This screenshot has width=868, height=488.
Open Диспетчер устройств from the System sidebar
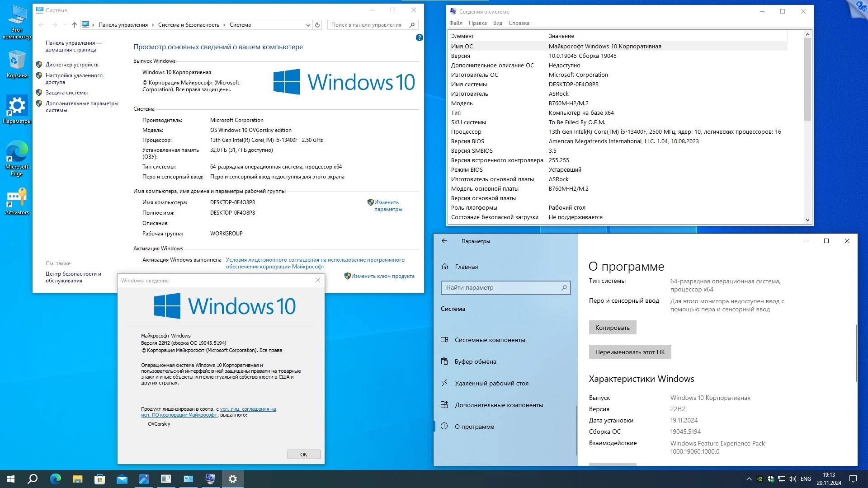[x=71, y=65]
